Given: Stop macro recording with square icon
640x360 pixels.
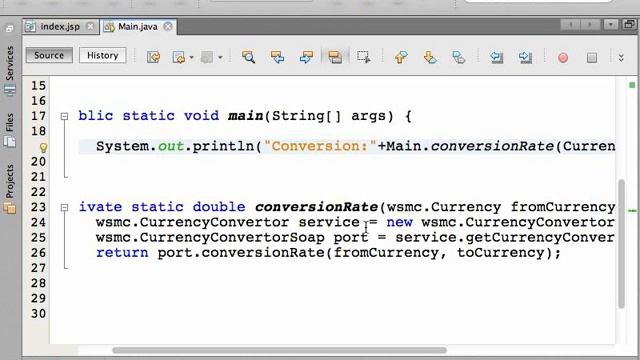Looking at the screenshot, I should tap(592, 58).
